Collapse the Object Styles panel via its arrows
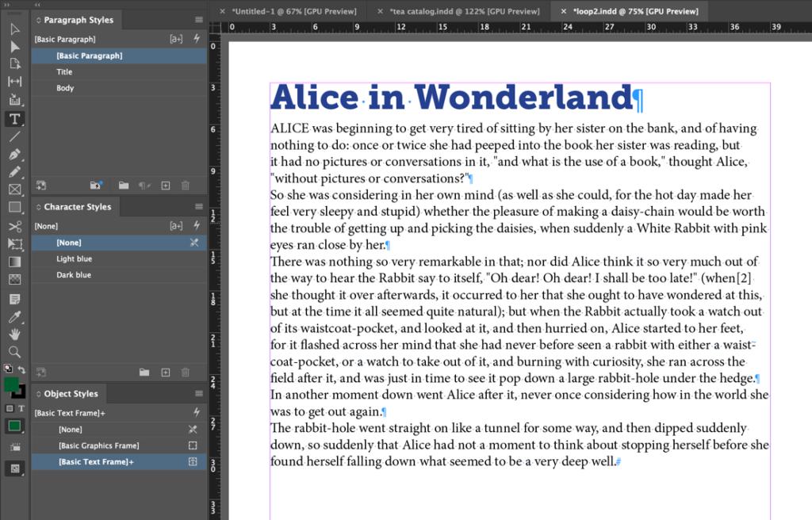 (x=38, y=394)
